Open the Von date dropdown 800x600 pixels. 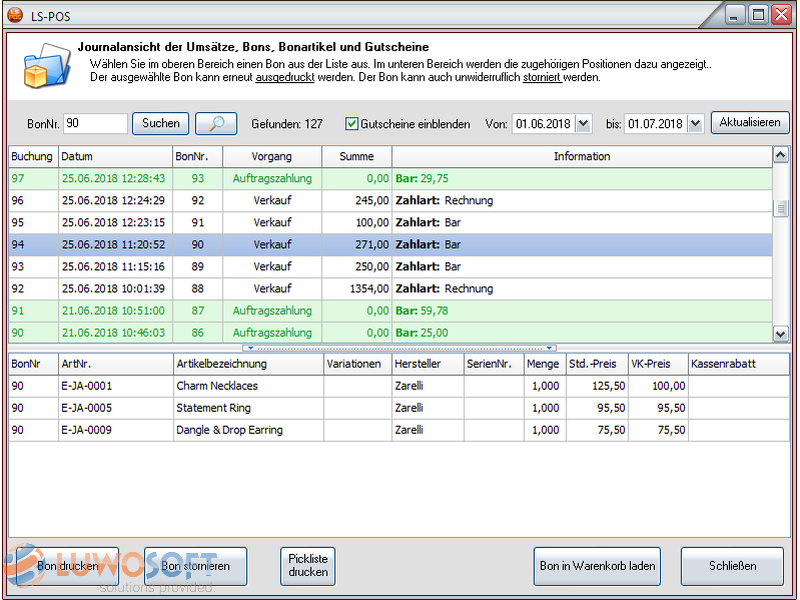coord(584,124)
